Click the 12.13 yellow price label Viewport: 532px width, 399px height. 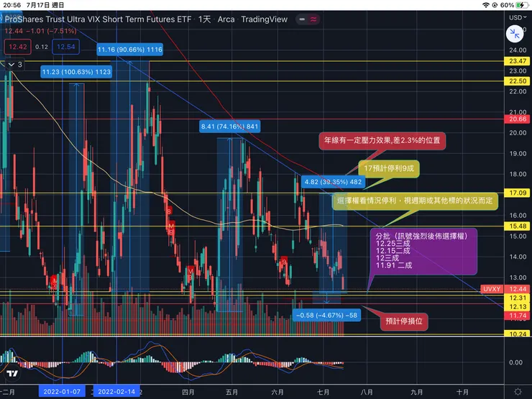pos(518,307)
